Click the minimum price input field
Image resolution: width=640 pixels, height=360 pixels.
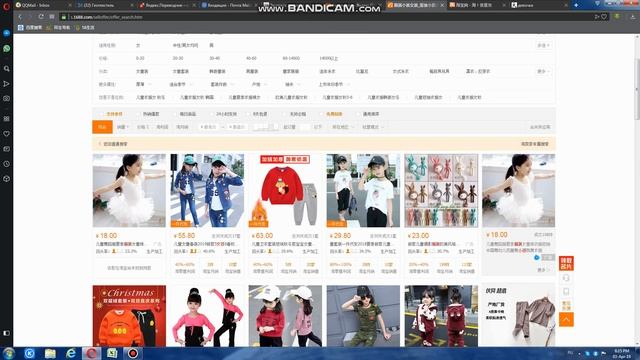[x=210, y=127]
